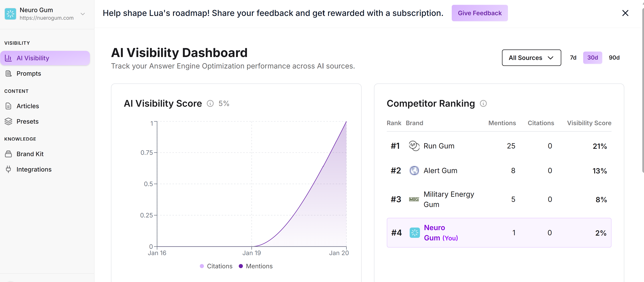The width and height of the screenshot is (644, 282).
Task: Open the Competitor Ranking info tooltip
Action: click(484, 103)
